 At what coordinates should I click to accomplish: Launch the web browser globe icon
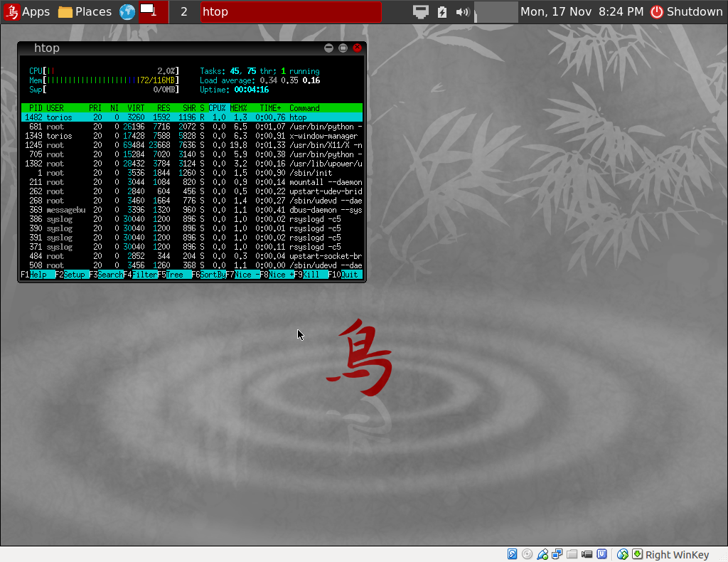(x=127, y=11)
